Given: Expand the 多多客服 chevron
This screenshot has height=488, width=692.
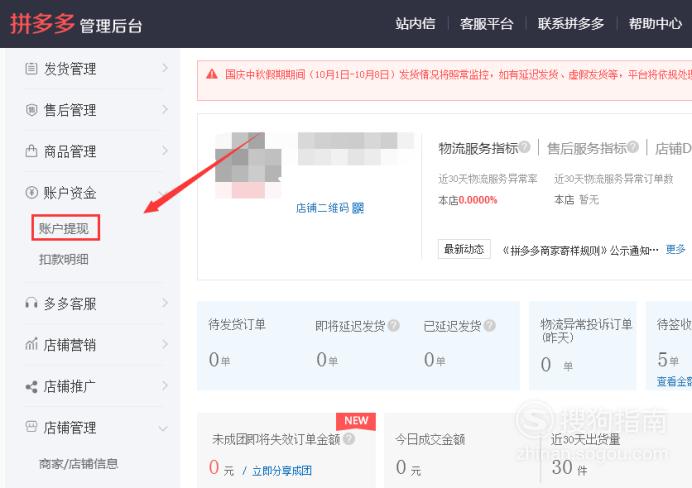Looking at the screenshot, I should tap(165, 303).
